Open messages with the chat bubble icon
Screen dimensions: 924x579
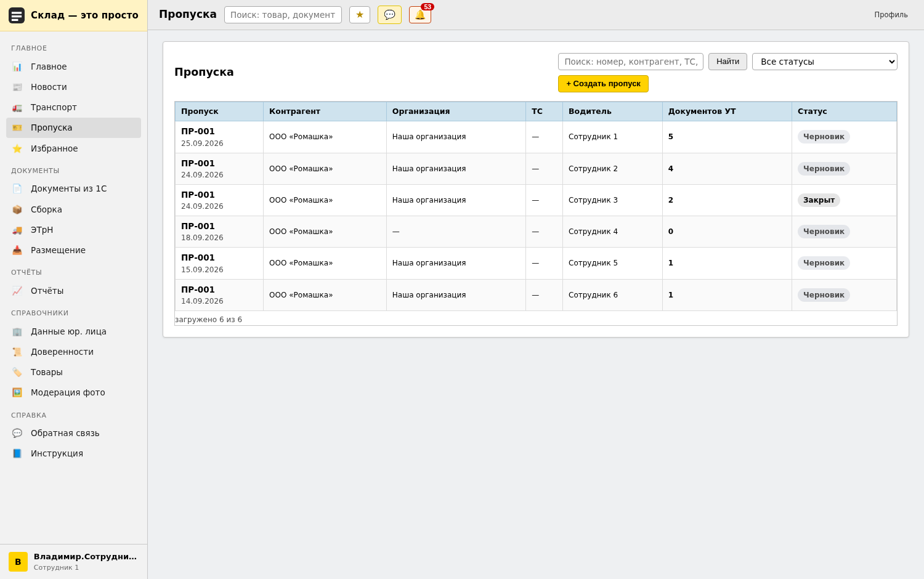coord(389,15)
